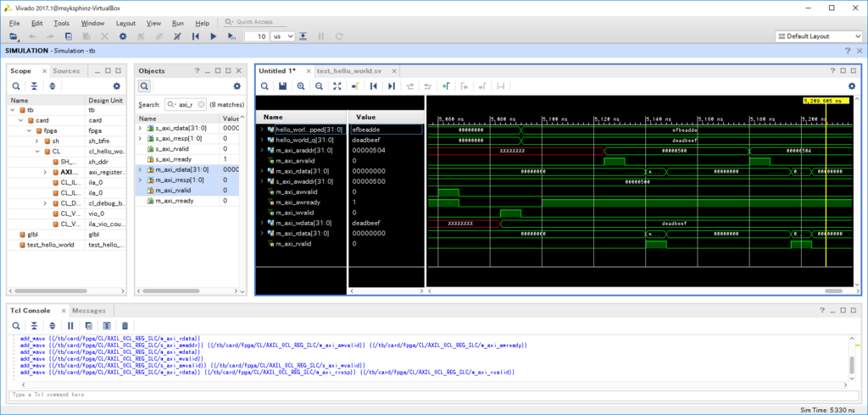The width and height of the screenshot is (868, 415).
Task: Open Default Layout dropdown
Action: click(x=818, y=36)
